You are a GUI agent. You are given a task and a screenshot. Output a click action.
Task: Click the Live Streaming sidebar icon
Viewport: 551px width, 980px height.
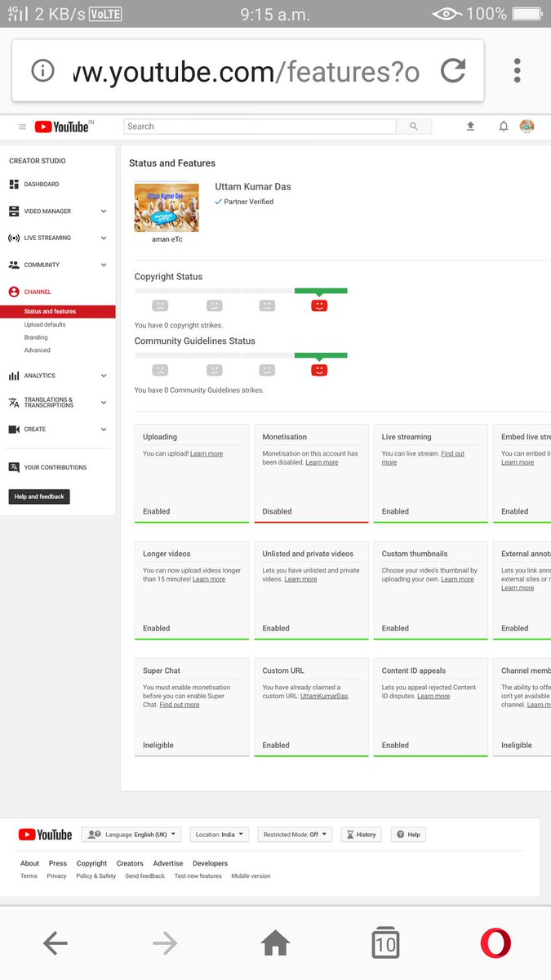point(14,238)
